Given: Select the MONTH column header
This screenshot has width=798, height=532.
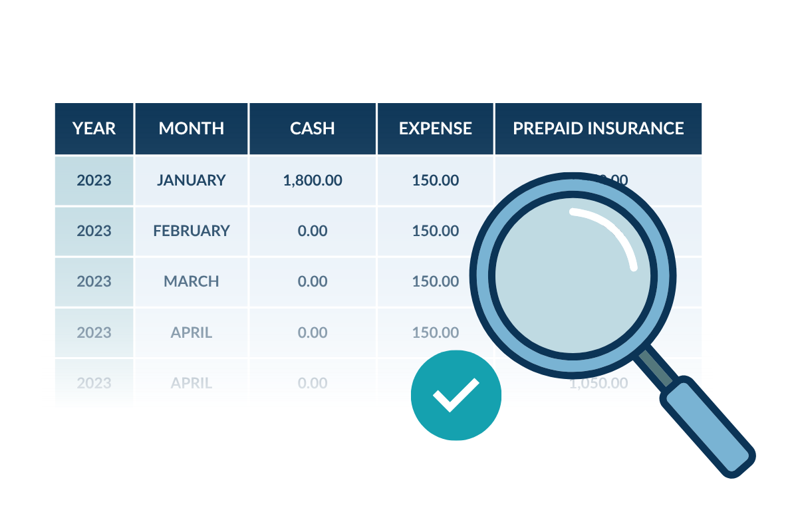Looking at the screenshot, I should [x=192, y=128].
